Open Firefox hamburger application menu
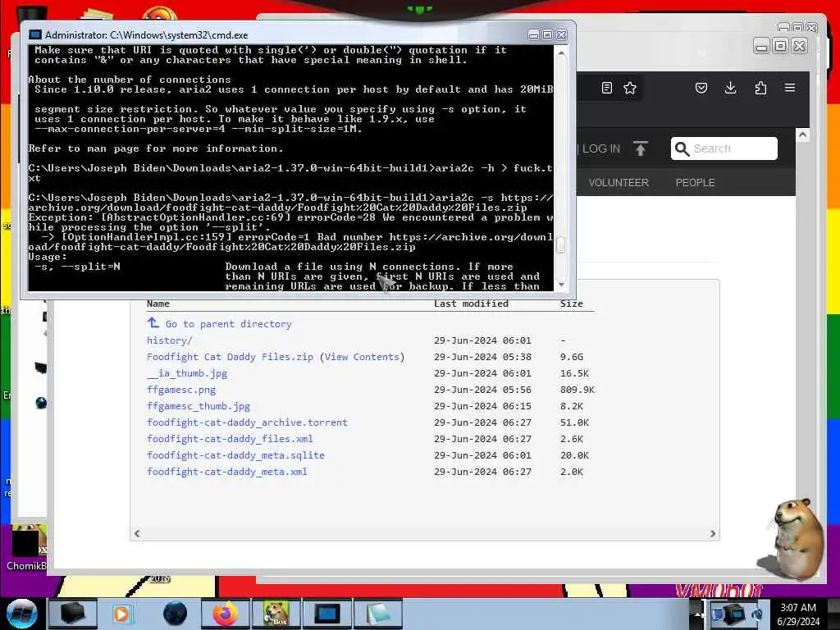This screenshot has height=630, width=840. click(x=790, y=87)
